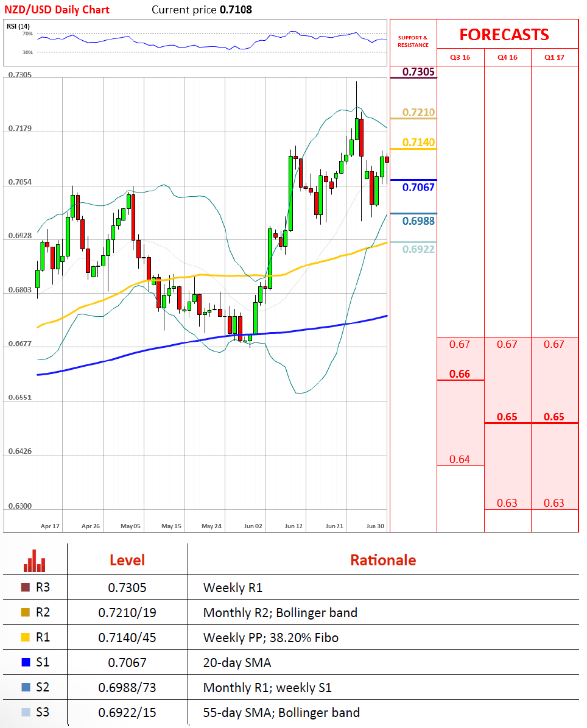
Task: Click the 0.6988 support level label
Action: 418,221
